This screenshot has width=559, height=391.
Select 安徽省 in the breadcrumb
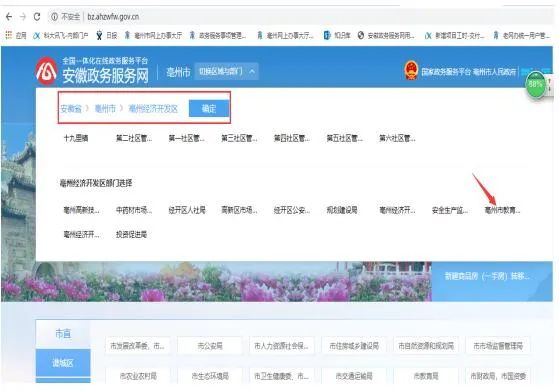(x=71, y=109)
